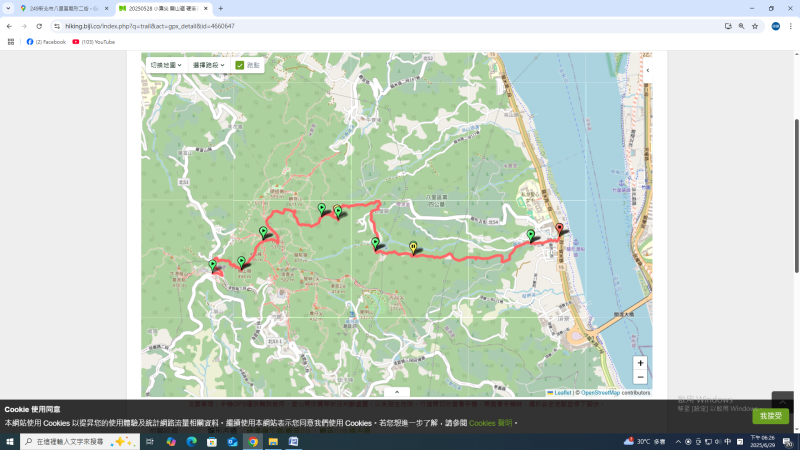Reload the page with the browser refresh icon
800x450 pixels.
(39, 26)
